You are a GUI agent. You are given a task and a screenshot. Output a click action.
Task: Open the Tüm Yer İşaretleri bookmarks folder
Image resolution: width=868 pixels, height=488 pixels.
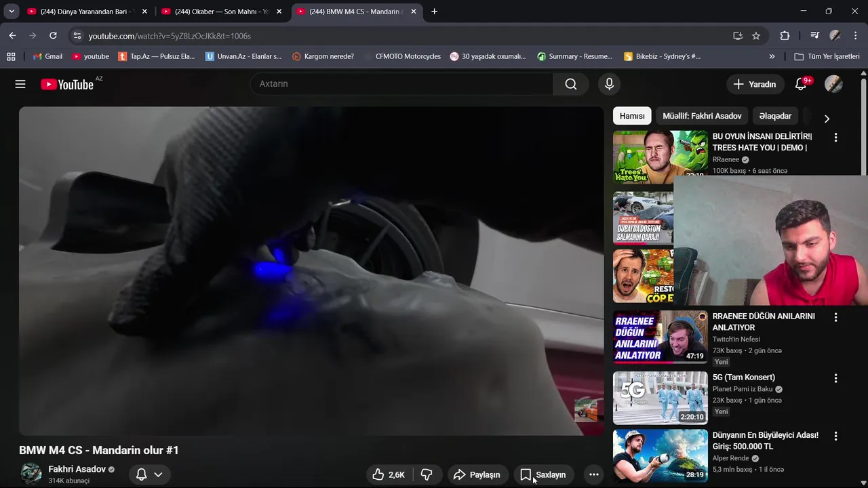827,56
